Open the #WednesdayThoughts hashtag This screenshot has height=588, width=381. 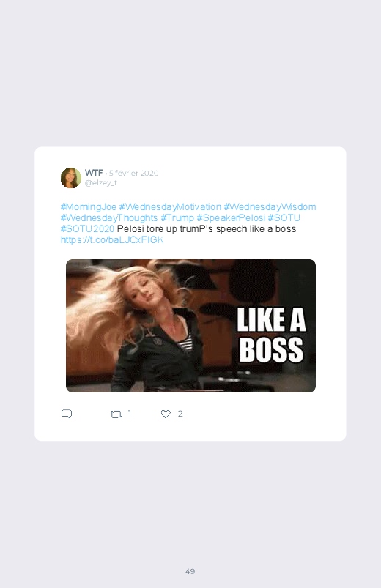pos(109,218)
